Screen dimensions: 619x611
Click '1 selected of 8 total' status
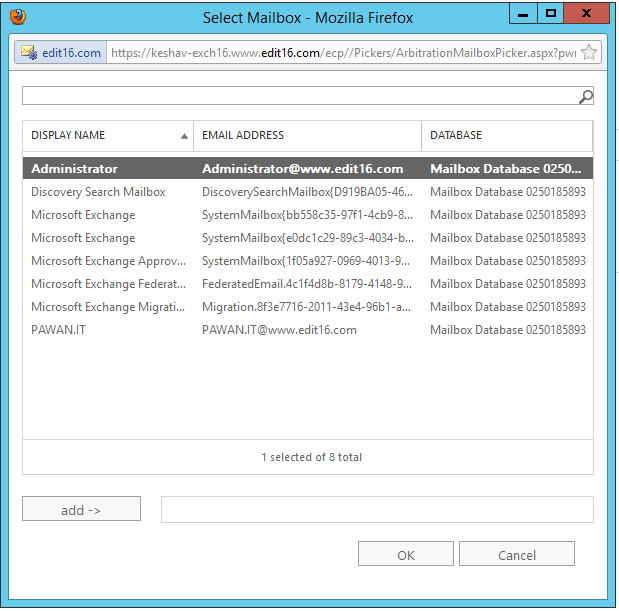[x=311, y=457]
